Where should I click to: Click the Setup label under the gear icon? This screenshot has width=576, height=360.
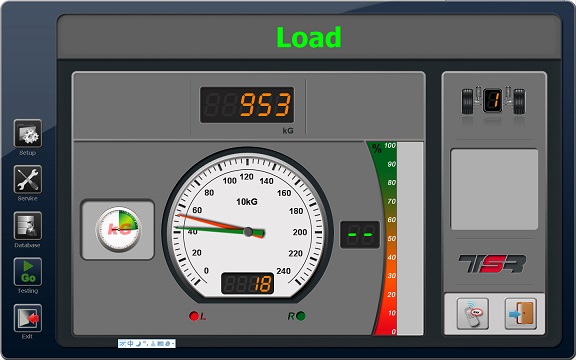tap(28, 152)
